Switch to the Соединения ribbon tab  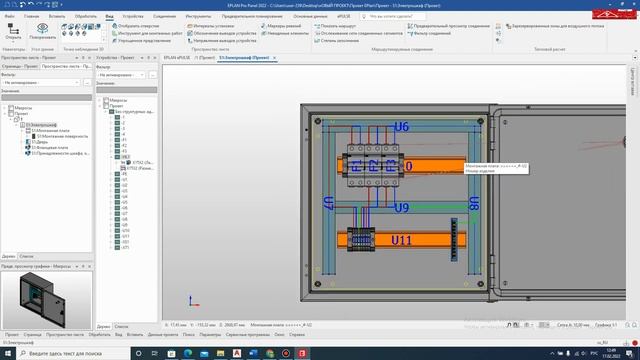coord(164,16)
